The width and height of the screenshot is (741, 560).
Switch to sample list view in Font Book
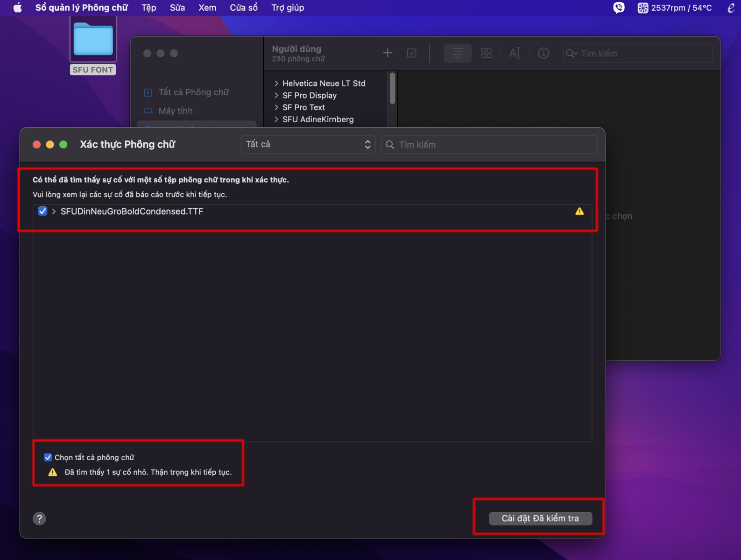point(458,53)
